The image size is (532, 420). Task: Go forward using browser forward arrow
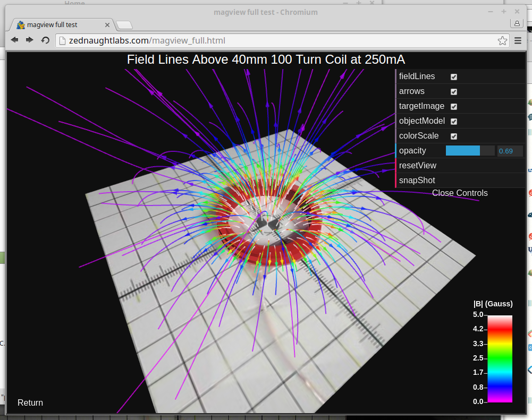[x=30, y=40]
